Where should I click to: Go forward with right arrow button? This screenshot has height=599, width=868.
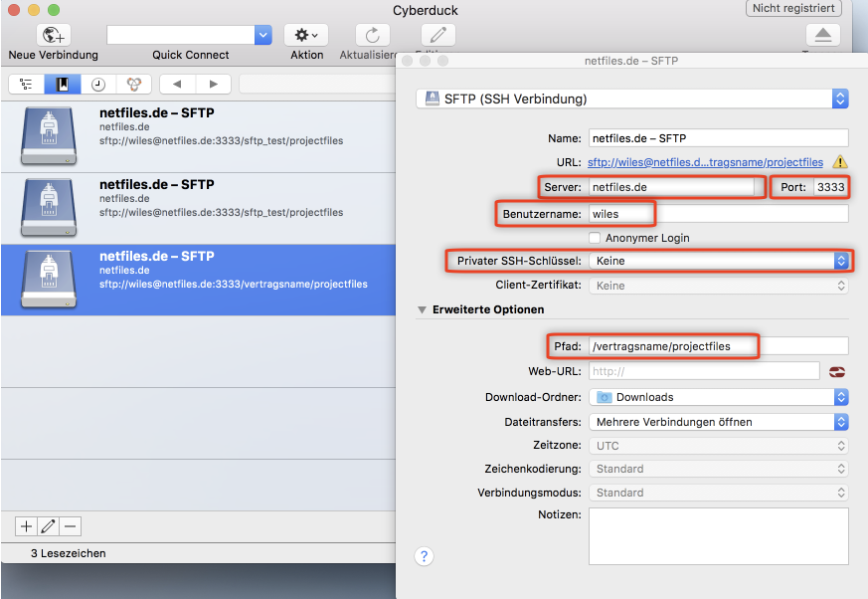214,85
